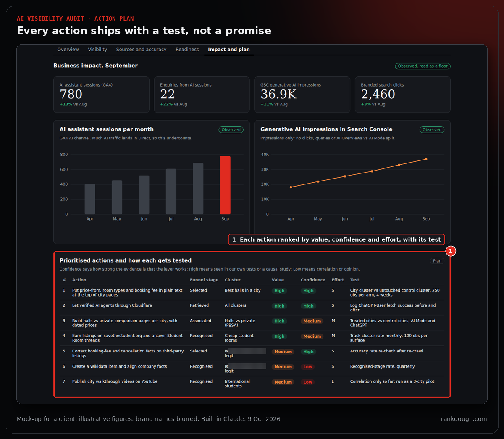
Task: Click the 'Cheap student rooms' cluster cell
Action: coord(239,338)
